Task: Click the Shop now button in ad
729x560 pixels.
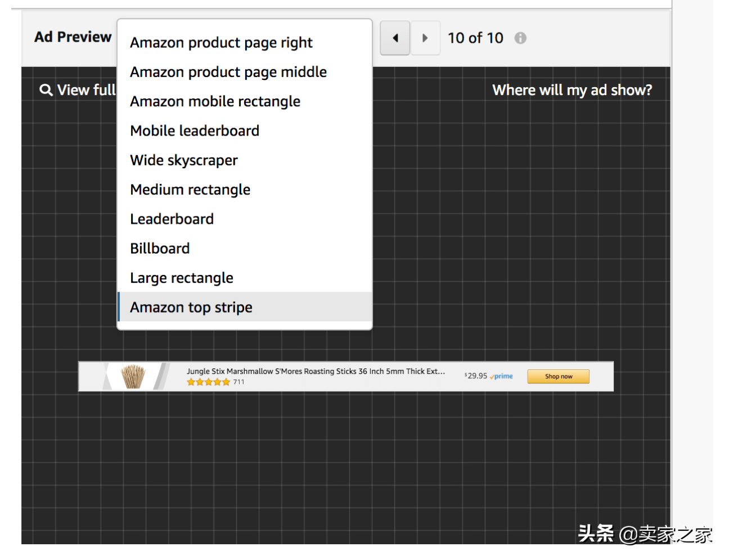Action: 558,377
